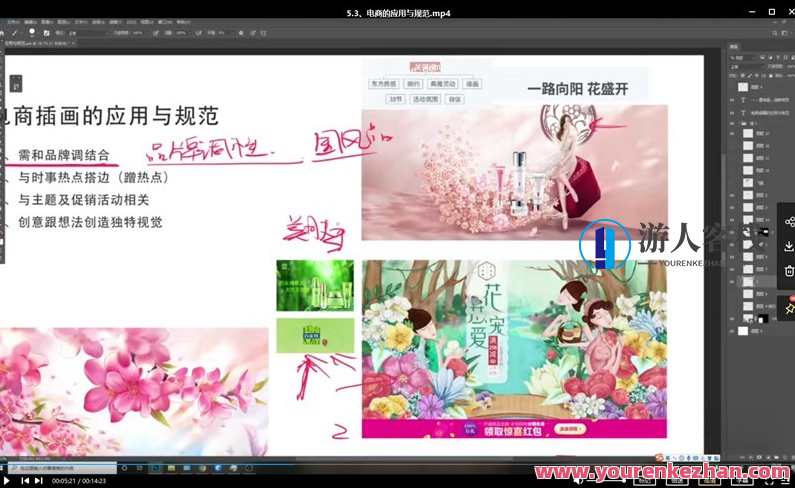Click the 一路向阳 花盛开 heading text
This screenshot has width=795, height=488.
(578, 89)
